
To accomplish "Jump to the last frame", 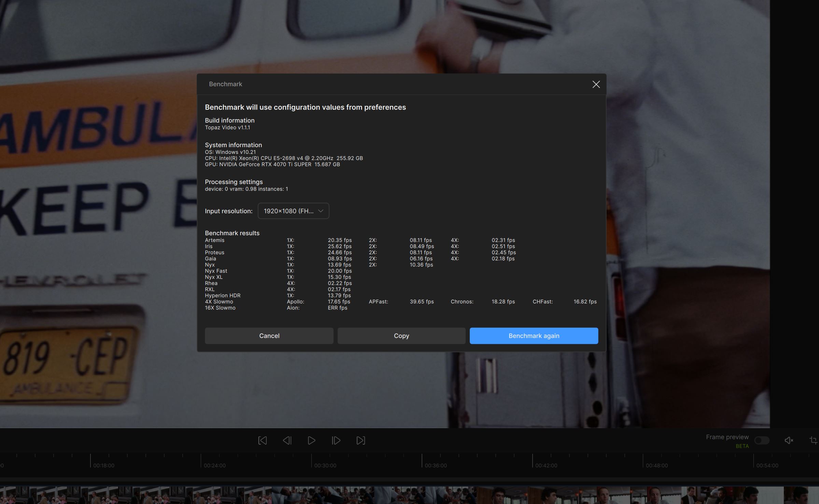I will point(361,440).
